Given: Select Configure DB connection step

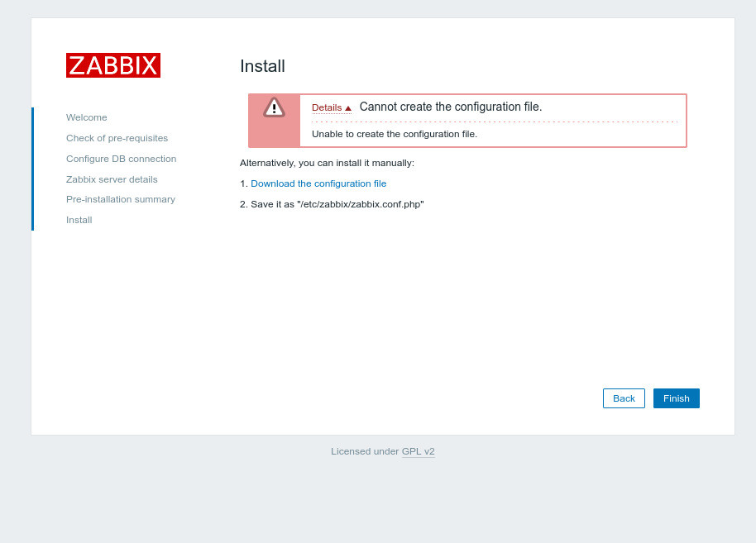Looking at the screenshot, I should tap(121, 159).
